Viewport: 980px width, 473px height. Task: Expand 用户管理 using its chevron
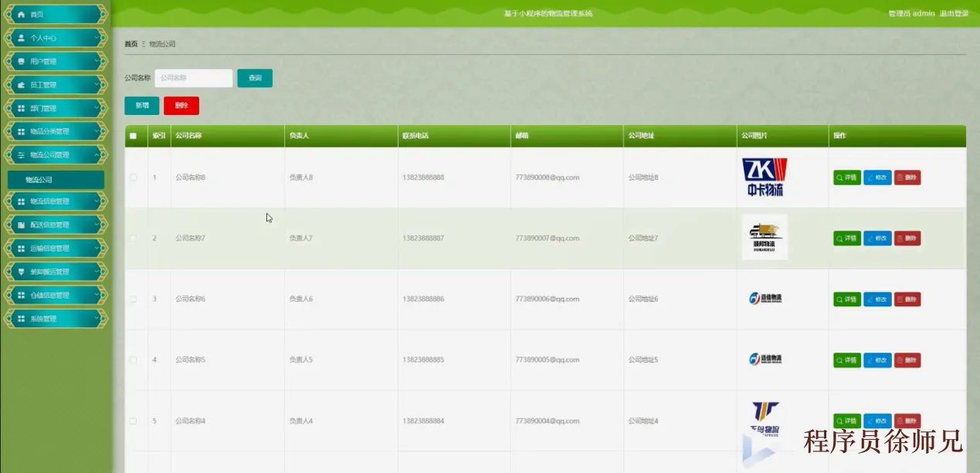point(97,61)
